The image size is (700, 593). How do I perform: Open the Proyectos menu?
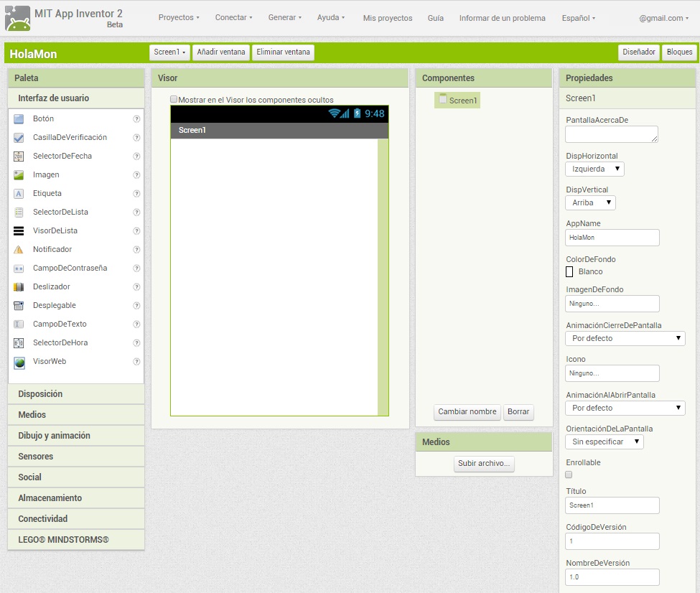(x=179, y=17)
